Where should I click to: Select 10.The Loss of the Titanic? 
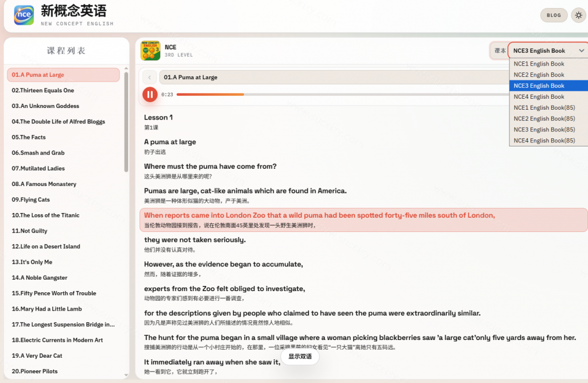click(x=63, y=215)
